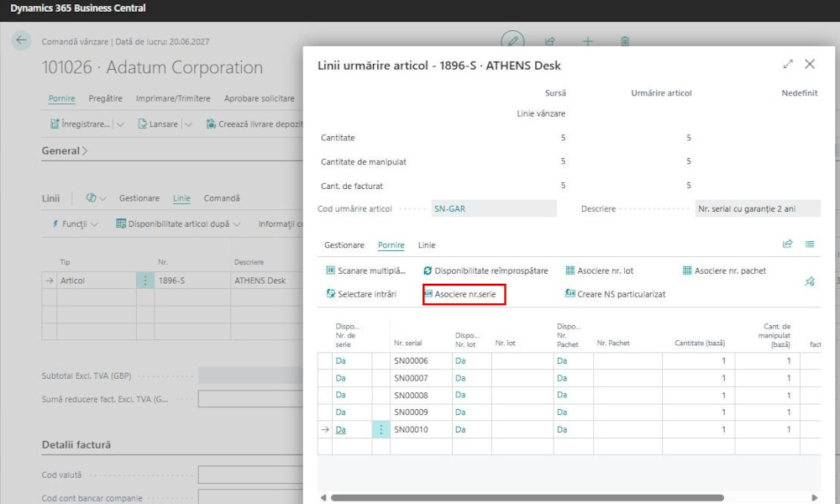This screenshot has height=504, width=840.
Task: Open the Funcții dropdown menu
Action: 75,224
